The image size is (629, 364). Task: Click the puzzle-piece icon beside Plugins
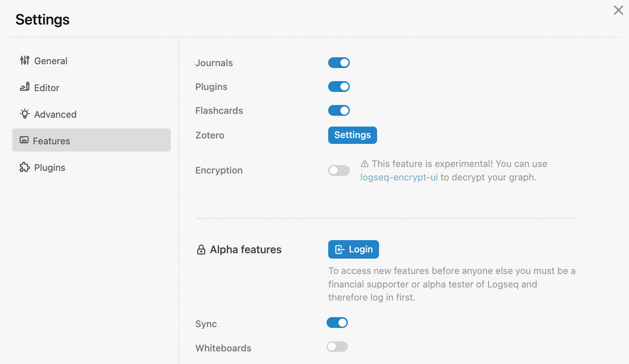pyautogui.click(x=24, y=167)
